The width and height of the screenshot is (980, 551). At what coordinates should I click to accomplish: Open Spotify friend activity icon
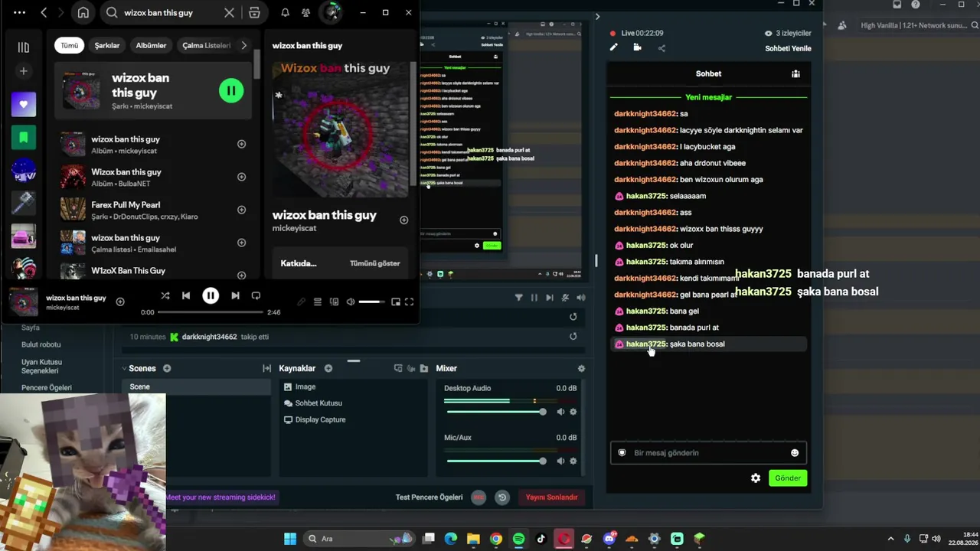click(305, 12)
